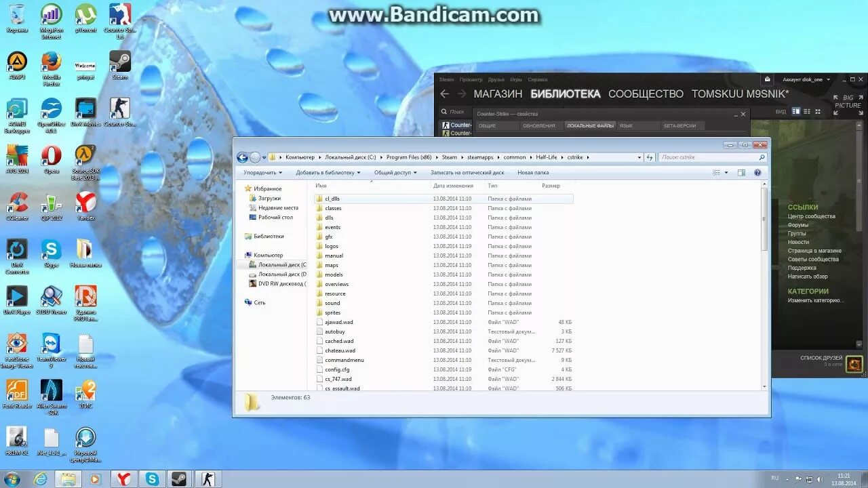
Task: Open Internet Explorer from the taskbar
Action: [40, 479]
